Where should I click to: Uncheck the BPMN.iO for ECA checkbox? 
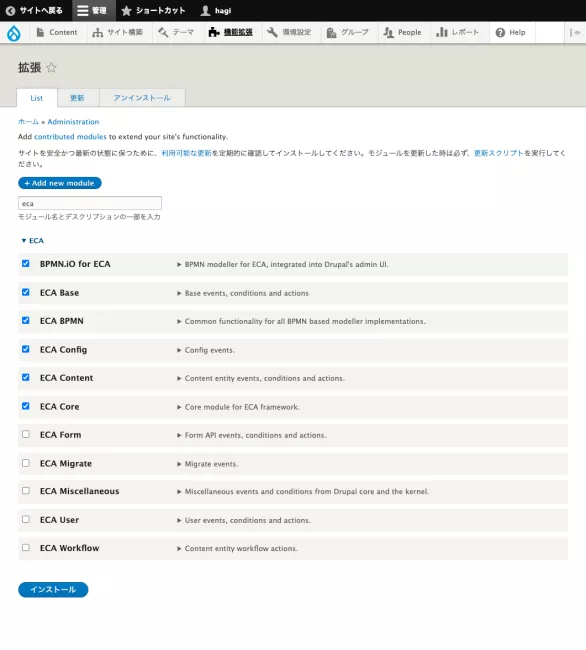26,264
